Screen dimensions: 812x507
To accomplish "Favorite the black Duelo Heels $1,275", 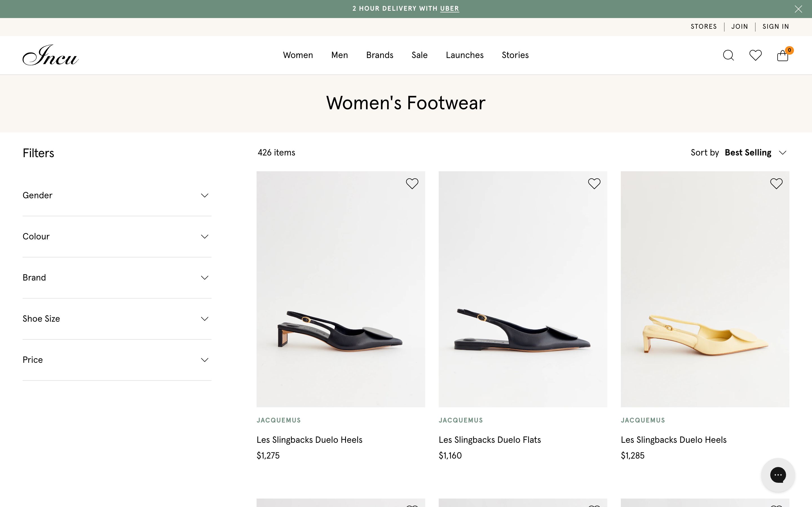I will [x=412, y=183].
